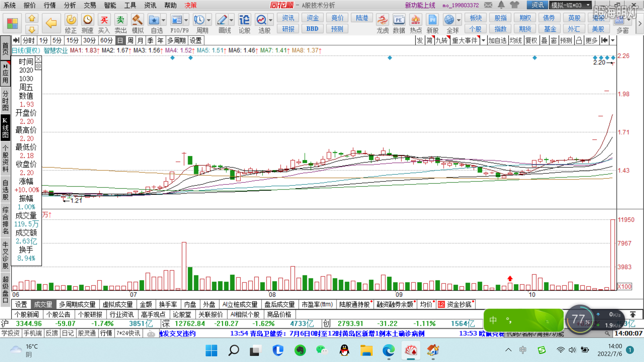Select the 60分 period
644x362 pixels.
107,41
